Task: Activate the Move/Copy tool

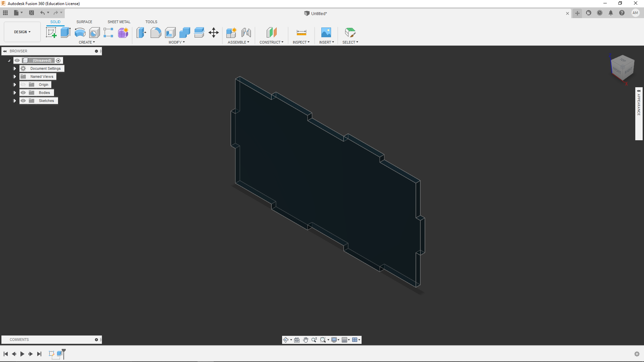Action: (214, 33)
